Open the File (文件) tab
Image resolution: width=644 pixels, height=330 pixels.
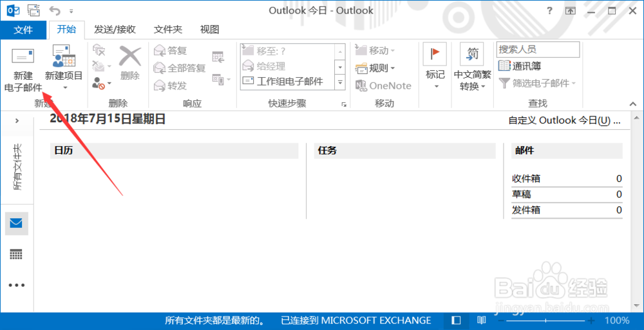[23, 30]
